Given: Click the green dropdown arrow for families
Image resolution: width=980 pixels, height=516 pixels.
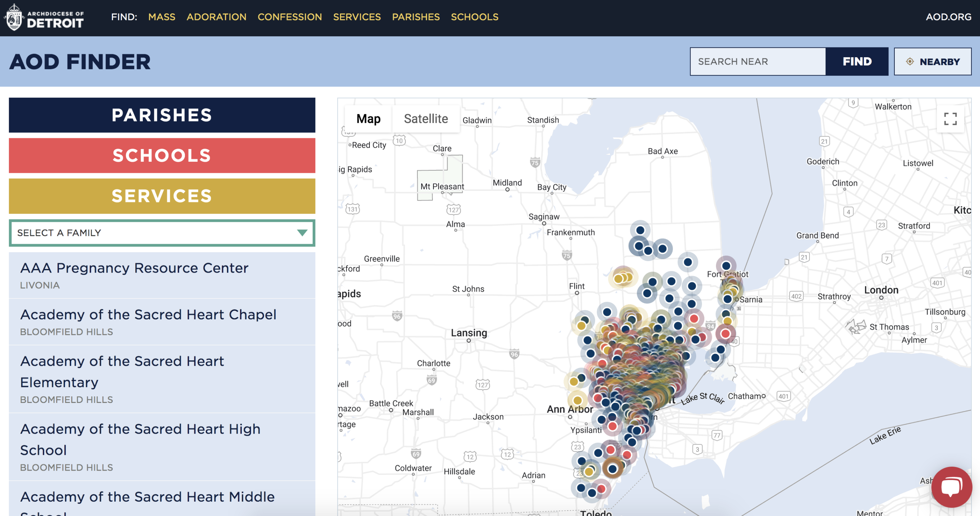Looking at the screenshot, I should [x=302, y=232].
